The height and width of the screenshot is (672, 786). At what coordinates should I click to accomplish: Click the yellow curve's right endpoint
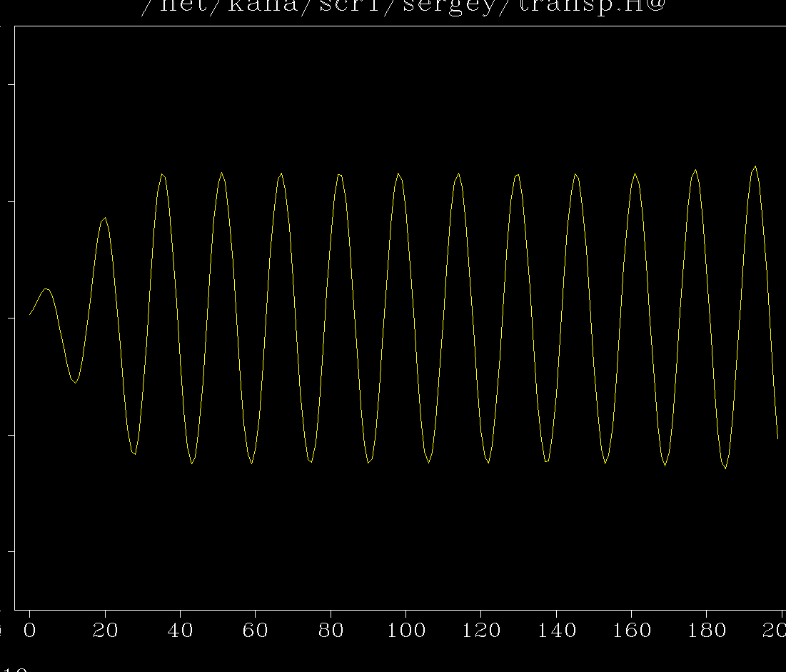pyautogui.click(x=777, y=438)
